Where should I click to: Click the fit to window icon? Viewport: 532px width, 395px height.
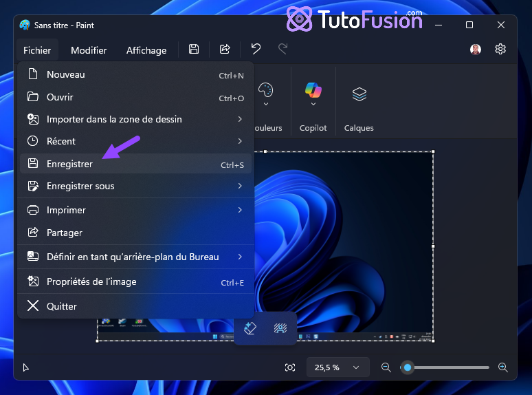(x=290, y=367)
